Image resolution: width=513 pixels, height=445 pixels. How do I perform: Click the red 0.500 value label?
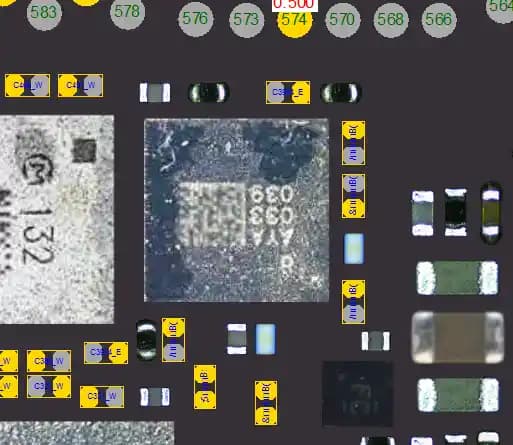(x=294, y=5)
